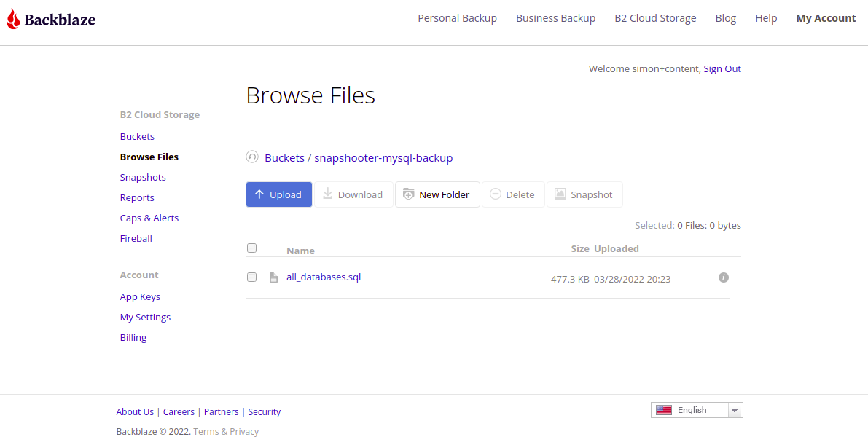Create a folder with New Folder button
Screen dimensions: 868x445
click(x=437, y=194)
